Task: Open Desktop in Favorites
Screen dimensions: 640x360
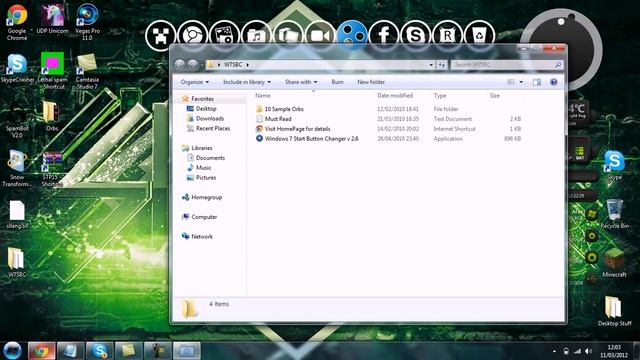Action: click(206, 109)
